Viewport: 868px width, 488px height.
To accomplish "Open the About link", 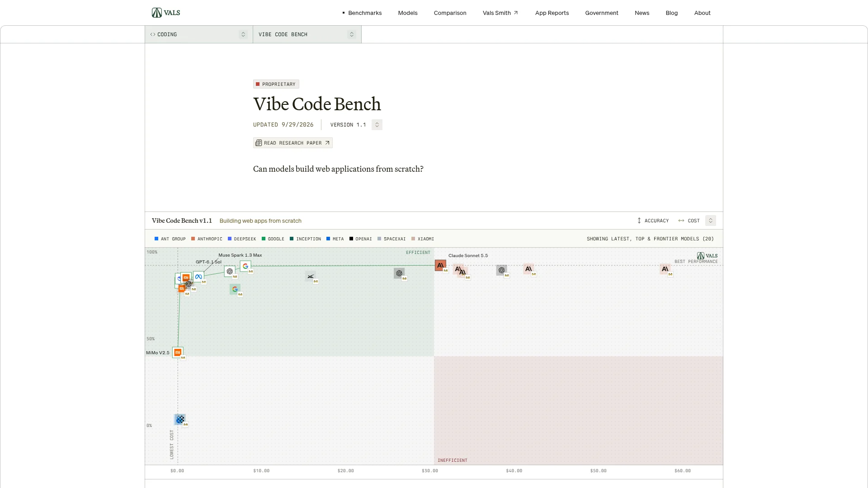I will click(x=703, y=13).
